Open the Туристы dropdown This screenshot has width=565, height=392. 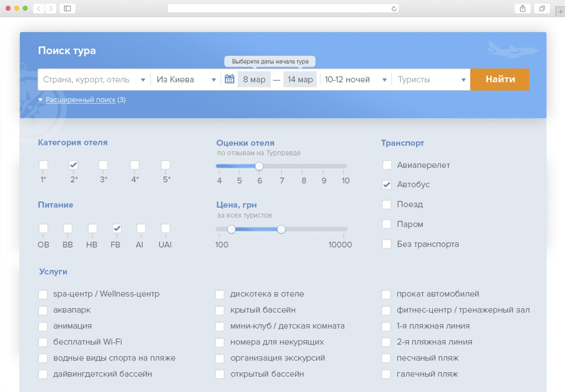pos(431,80)
